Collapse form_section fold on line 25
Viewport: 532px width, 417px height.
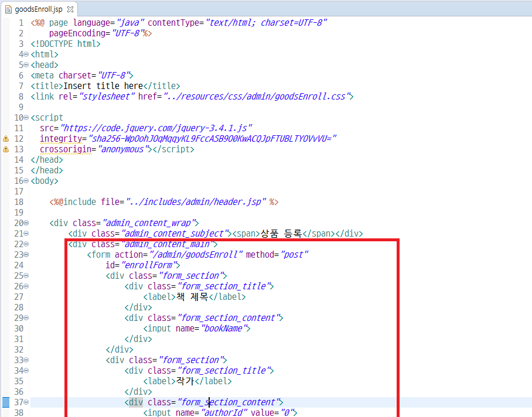pos(26,276)
